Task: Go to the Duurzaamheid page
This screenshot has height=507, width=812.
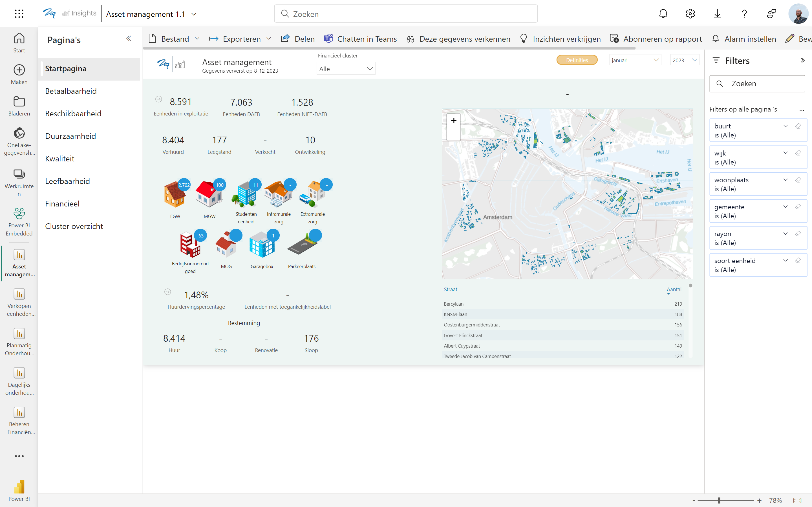Action: click(70, 136)
